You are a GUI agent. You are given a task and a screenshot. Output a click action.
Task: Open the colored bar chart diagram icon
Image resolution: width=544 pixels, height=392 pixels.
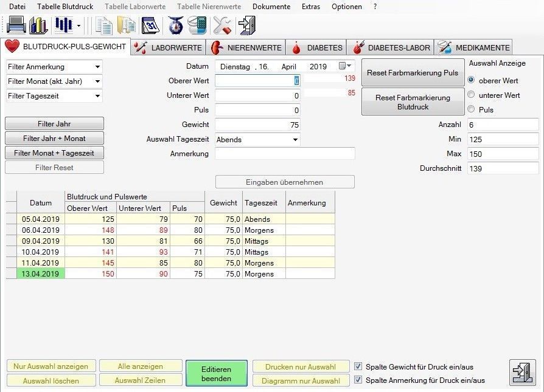38,26
